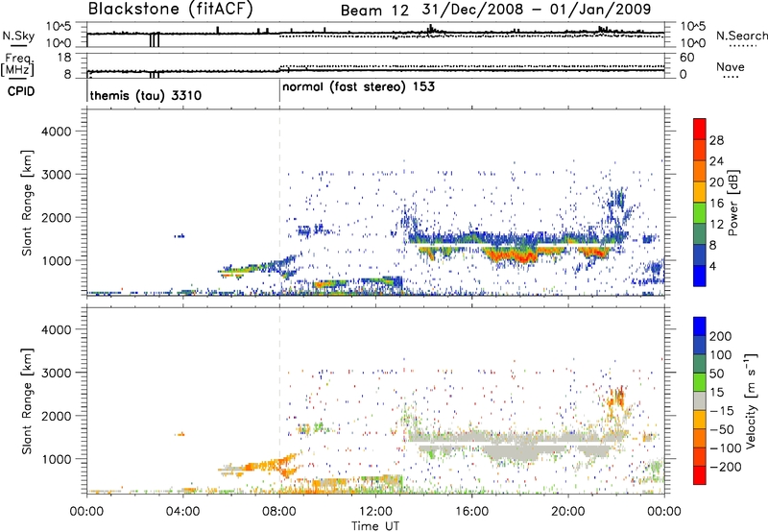Select the 3000 tick on the power panel

pyautogui.click(x=56, y=175)
